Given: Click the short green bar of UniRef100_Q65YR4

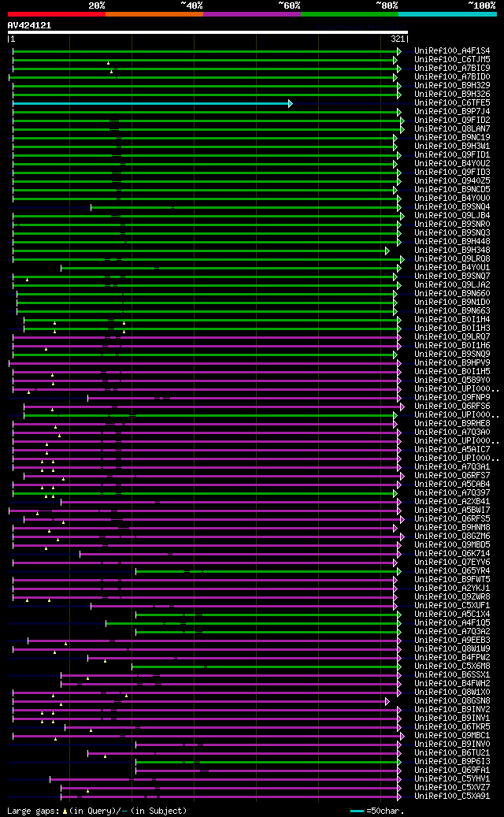Looking at the screenshot, I should (268, 572).
